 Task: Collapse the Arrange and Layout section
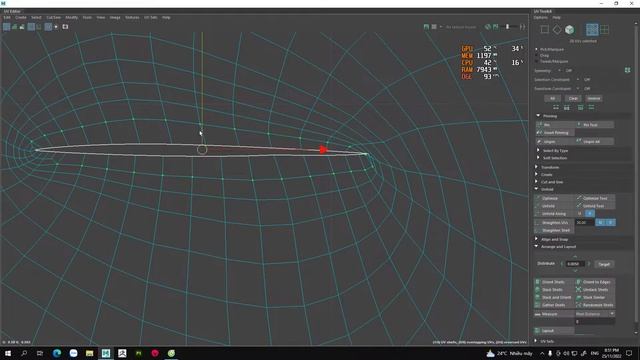[536, 247]
